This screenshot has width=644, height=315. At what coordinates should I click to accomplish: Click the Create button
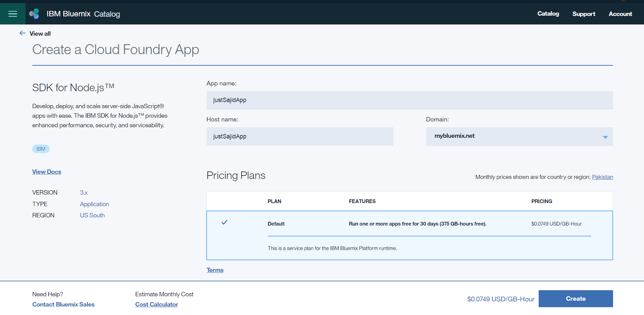[576, 298]
